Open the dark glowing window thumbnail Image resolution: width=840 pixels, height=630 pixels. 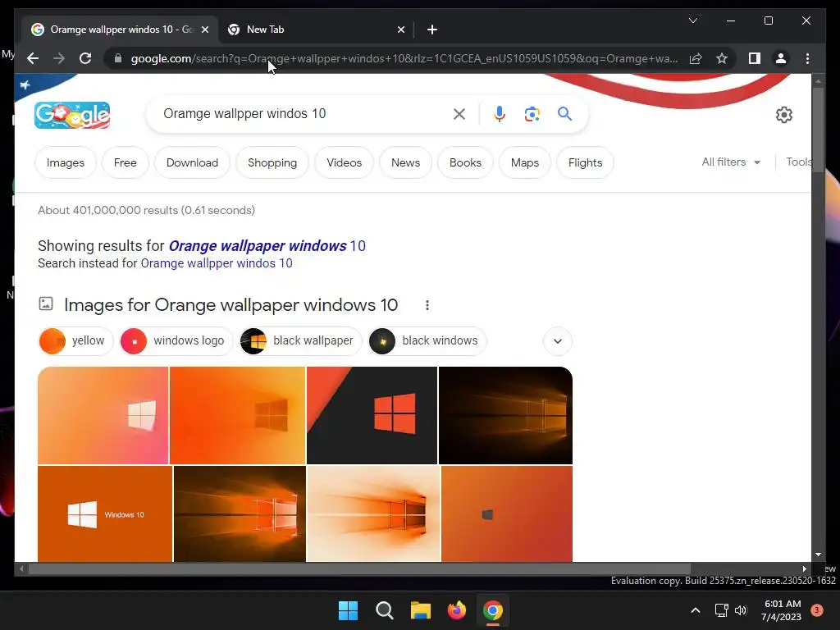pos(505,415)
